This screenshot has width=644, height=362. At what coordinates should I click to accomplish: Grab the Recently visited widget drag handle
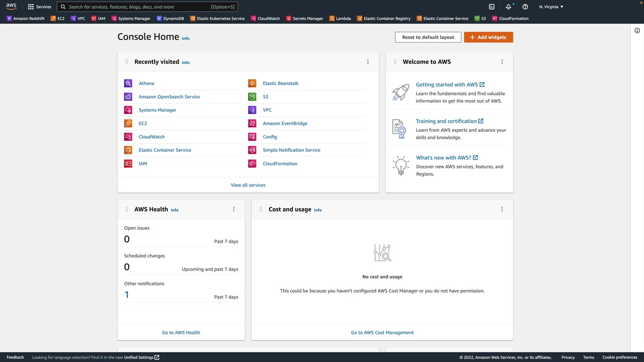click(x=127, y=62)
